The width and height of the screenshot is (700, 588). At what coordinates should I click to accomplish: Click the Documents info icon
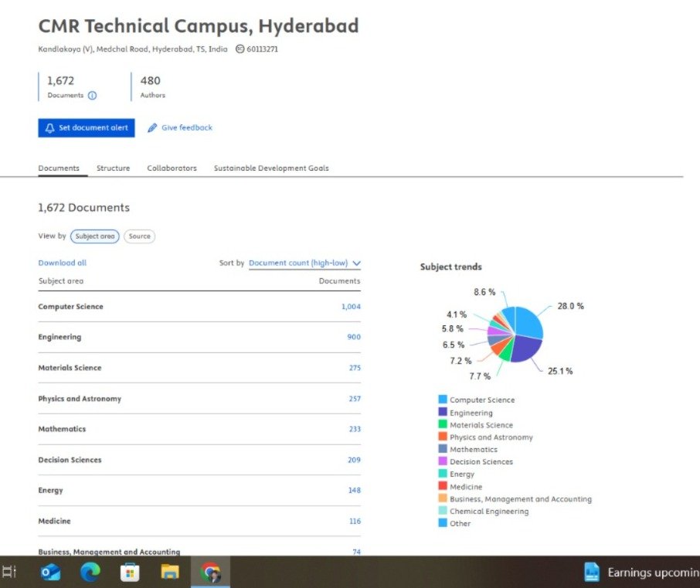pos(92,96)
